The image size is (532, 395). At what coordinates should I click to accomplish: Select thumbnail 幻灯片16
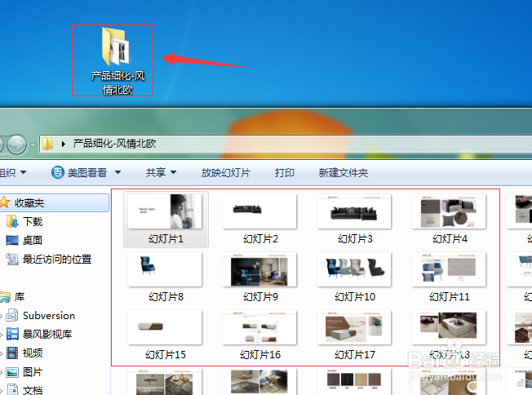coord(259,327)
